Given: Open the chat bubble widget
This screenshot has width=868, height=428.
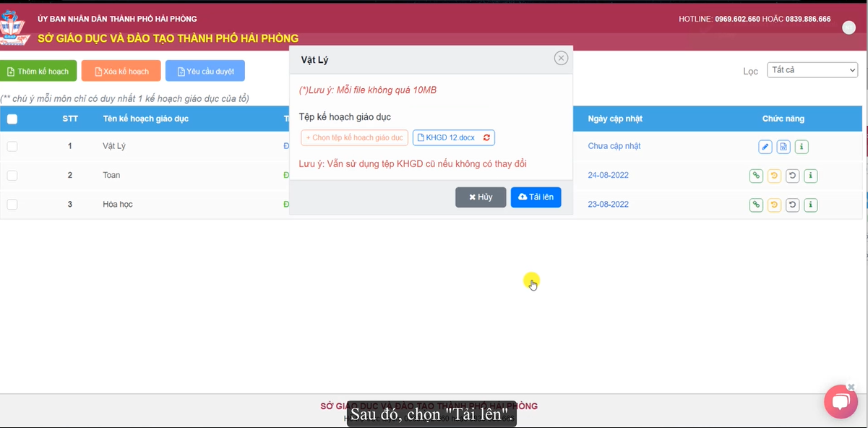Looking at the screenshot, I should 841,402.
